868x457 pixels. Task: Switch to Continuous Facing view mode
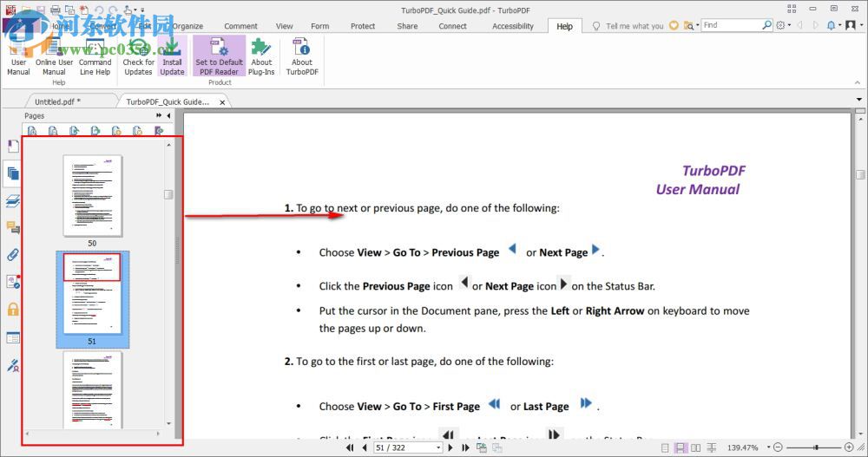(x=712, y=447)
